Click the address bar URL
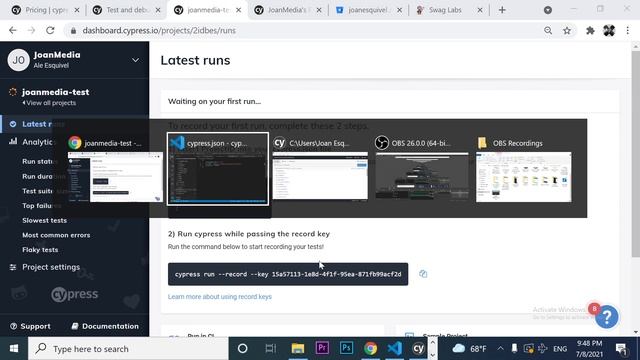Viewport: 640px width, 360px height. coord(159,31)
